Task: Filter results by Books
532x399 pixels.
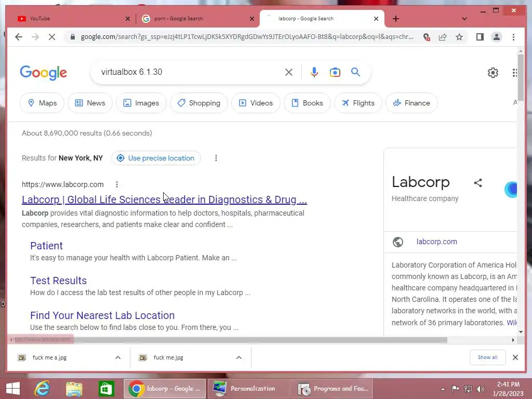Action: tap(307, 103)
